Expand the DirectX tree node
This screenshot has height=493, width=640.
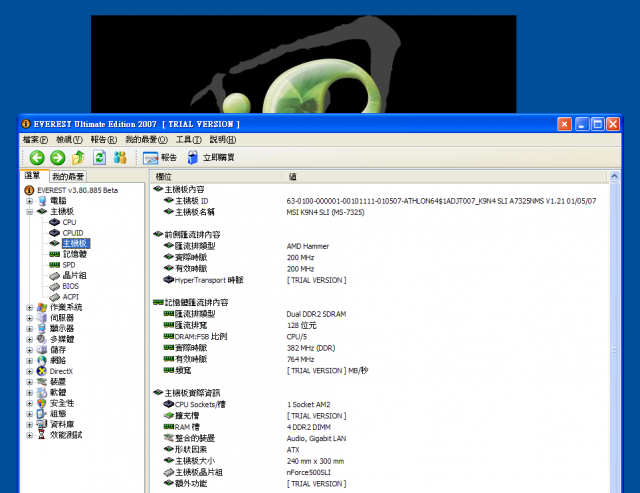point(29,371)
